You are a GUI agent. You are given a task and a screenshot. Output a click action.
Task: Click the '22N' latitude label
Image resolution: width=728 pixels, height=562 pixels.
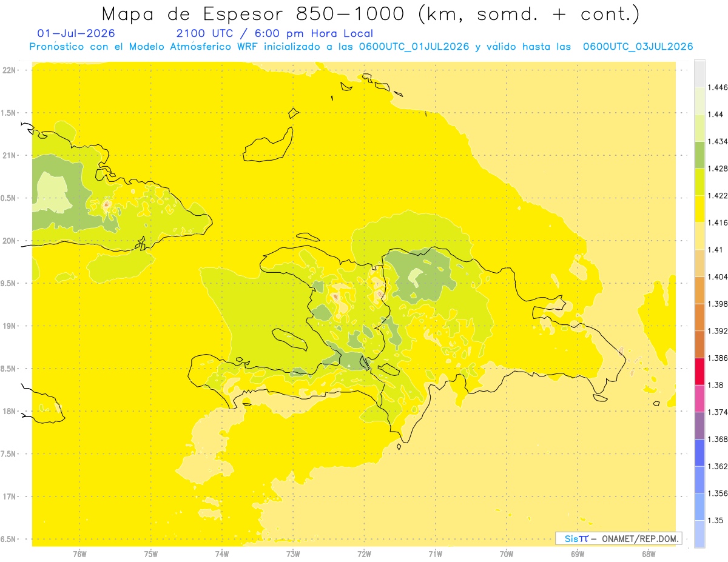(x=9, y=70)
